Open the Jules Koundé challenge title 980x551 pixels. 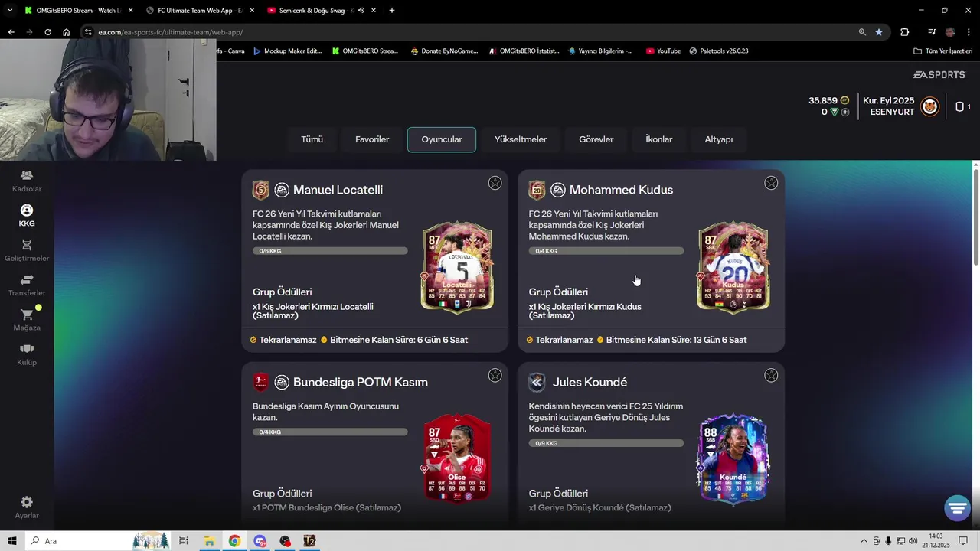coord(590,382)
